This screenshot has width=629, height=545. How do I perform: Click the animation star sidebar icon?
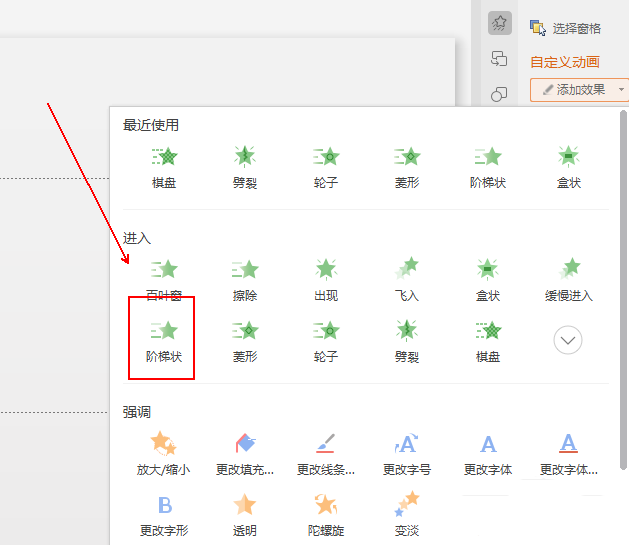tap(499, 23)
